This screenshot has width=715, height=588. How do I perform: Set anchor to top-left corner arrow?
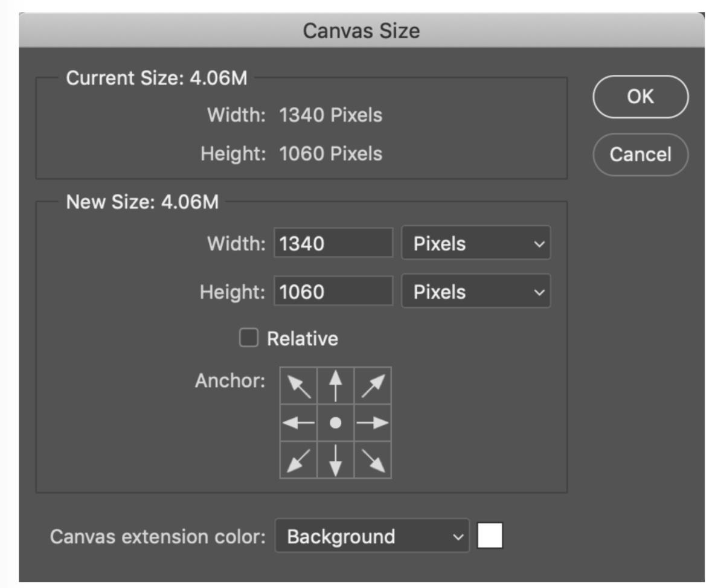299,386
